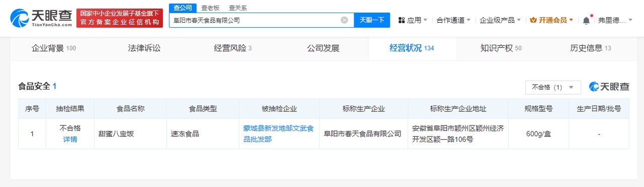
Task: Click the 食品名称 column header
Action: [131, 109]
